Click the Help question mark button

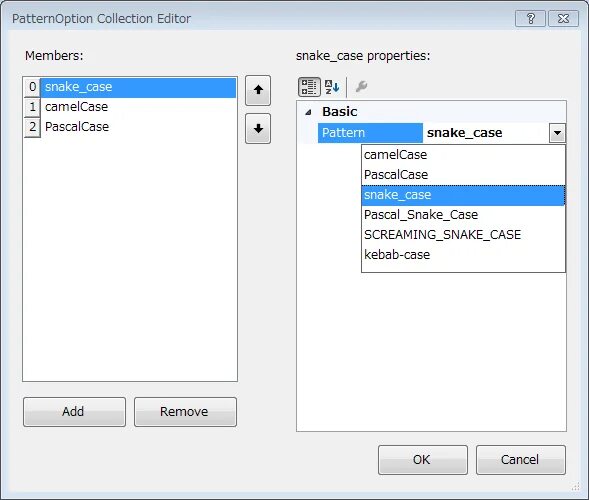(x=530, y=18)
